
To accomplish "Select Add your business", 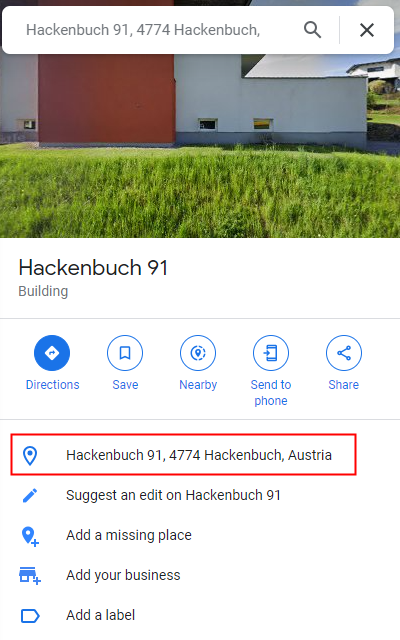I will (123, 575).
